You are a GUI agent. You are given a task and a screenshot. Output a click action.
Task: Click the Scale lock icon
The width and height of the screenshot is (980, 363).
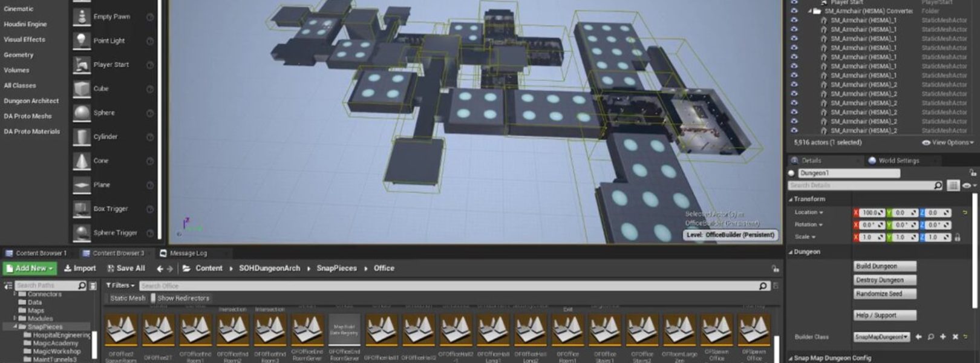coord(957,237)
